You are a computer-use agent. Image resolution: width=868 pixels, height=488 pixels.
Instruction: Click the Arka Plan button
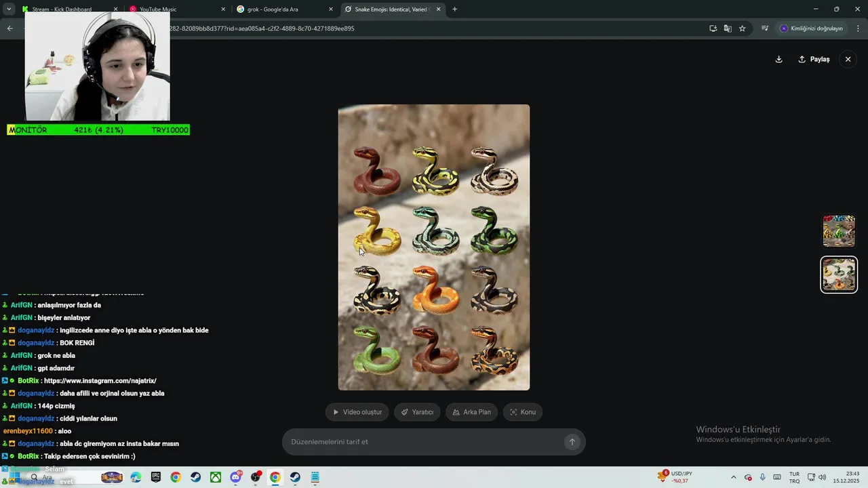pos(471,412)
